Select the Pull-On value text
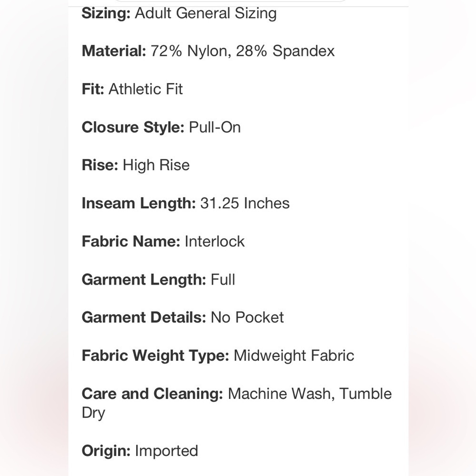The width and height of the screenshot is (476, 476). pyautogui.click(x=215, y=127)
